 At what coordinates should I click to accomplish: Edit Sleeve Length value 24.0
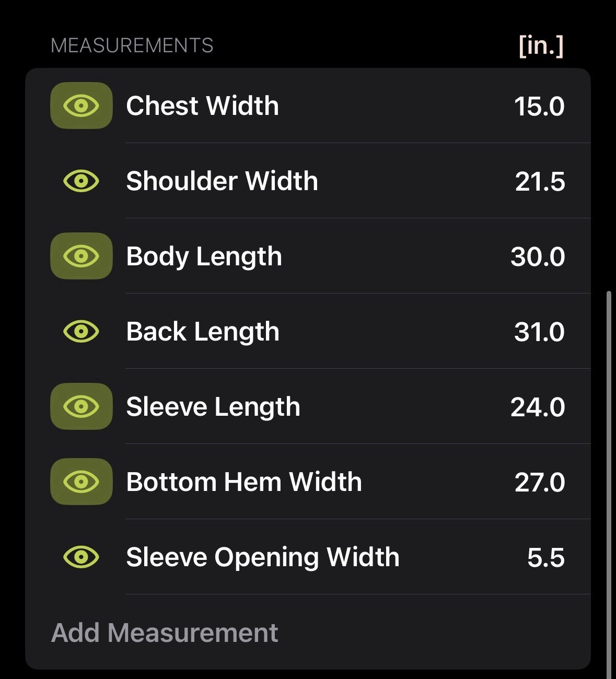point(538,407)
